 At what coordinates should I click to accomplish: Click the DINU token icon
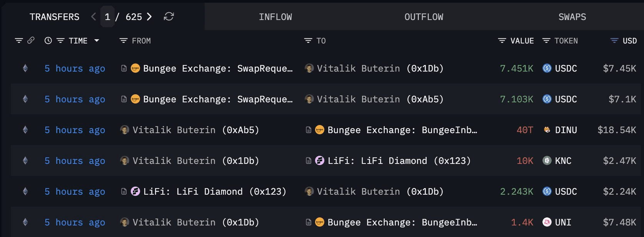(547, 130)
